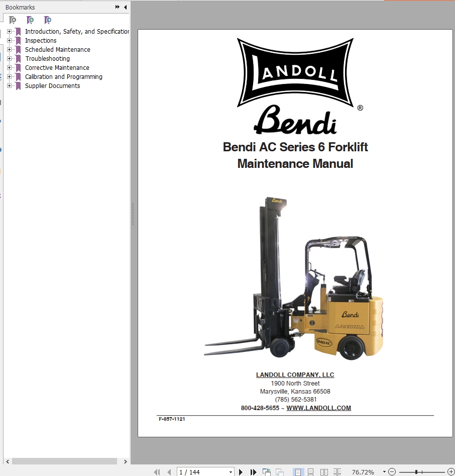Select two-page facing layout

click(x=324, y=472)
